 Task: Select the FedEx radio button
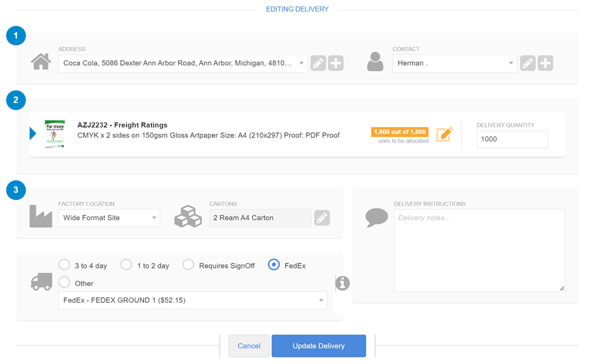[274, 265]
